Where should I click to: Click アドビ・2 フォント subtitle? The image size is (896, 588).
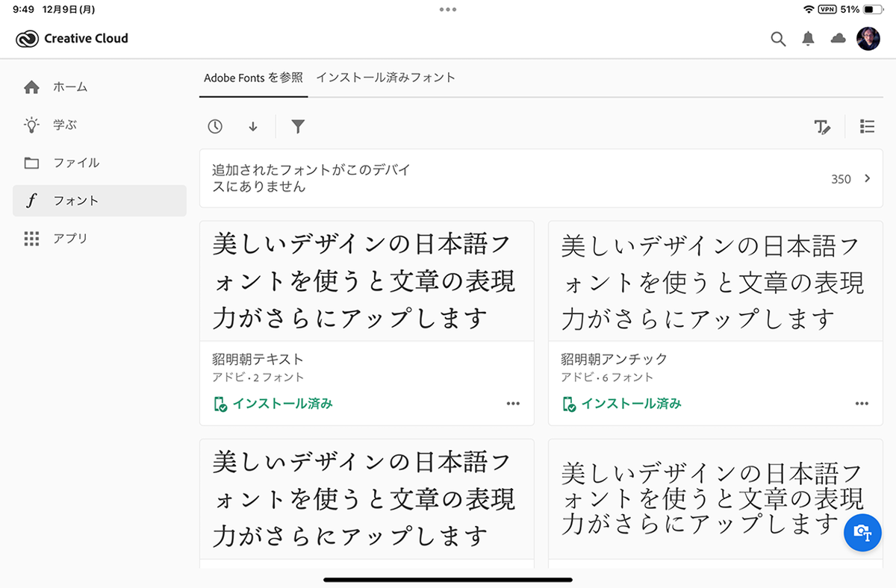click(258, 378)
